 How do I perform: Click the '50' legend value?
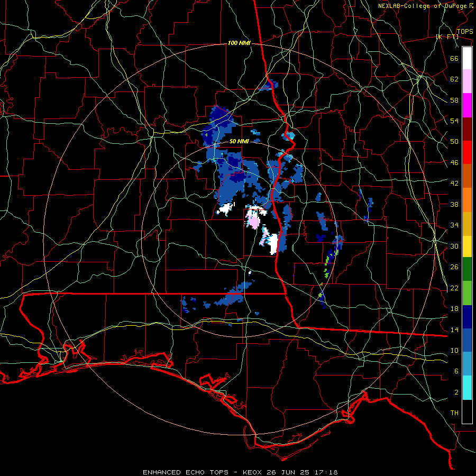click(454, 142)
